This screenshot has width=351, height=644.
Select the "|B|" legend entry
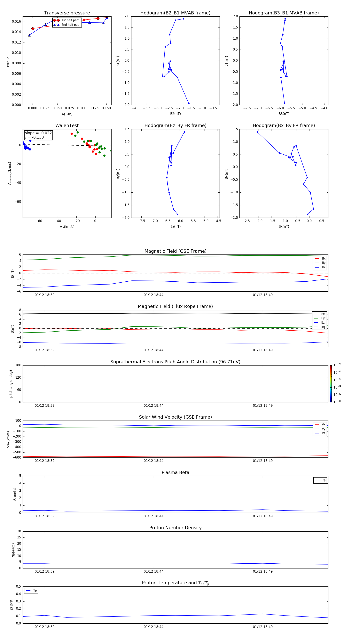[320, 327]
